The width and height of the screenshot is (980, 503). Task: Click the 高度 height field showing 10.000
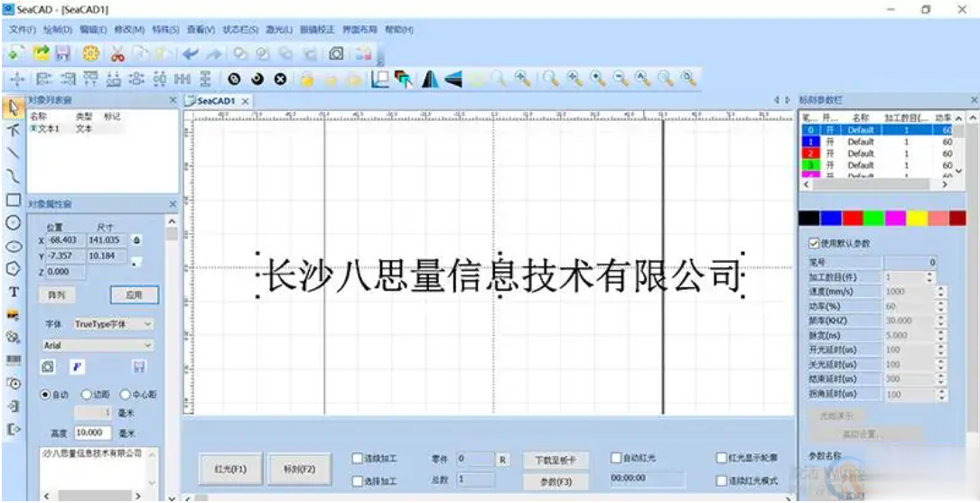tap(92, 433)
